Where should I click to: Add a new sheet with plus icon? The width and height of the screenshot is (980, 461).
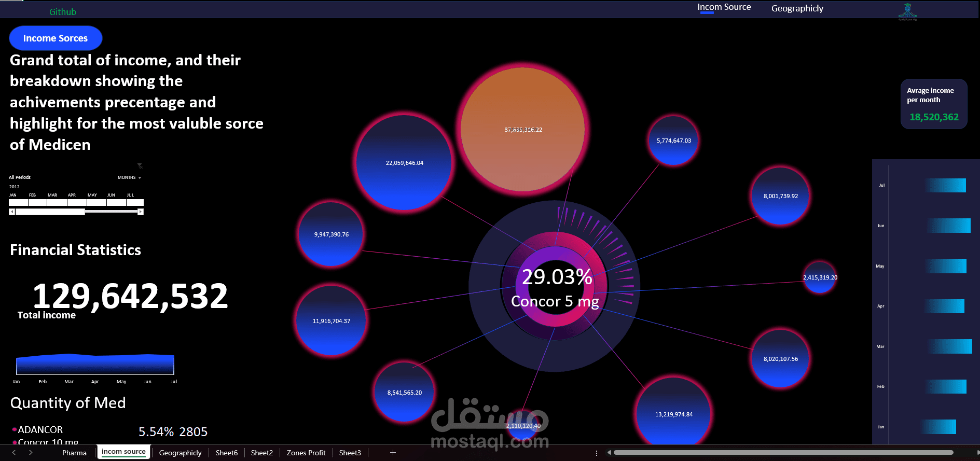[393, 453]
